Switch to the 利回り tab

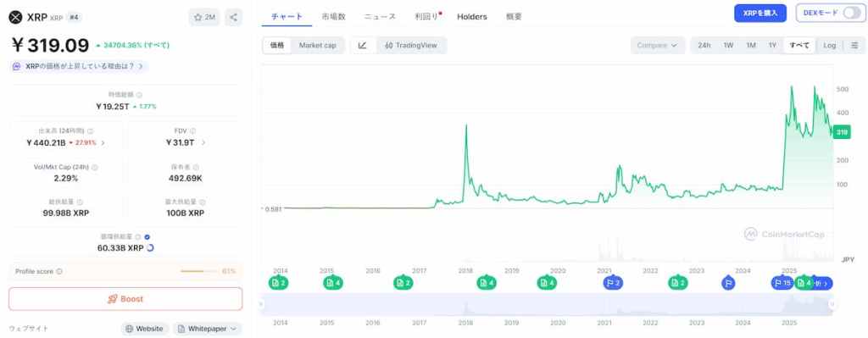[427, 17]
